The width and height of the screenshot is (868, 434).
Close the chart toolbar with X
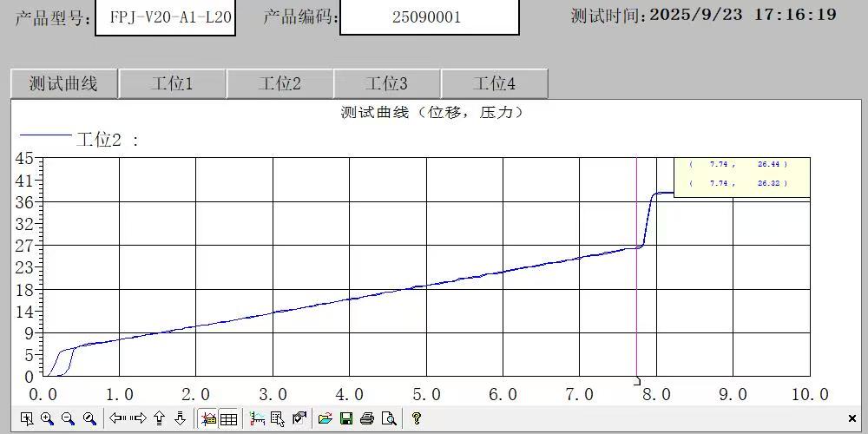852,418
